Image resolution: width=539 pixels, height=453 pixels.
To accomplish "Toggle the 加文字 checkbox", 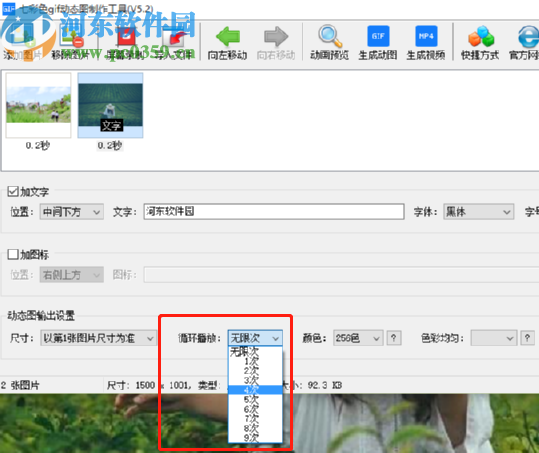I will (13, 191).
